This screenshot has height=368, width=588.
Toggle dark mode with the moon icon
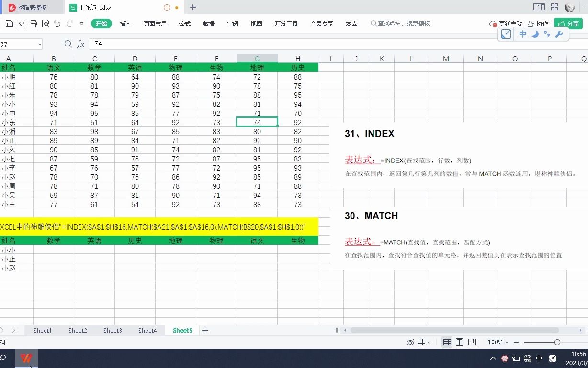pyautogui.click(x=535, y=34)
